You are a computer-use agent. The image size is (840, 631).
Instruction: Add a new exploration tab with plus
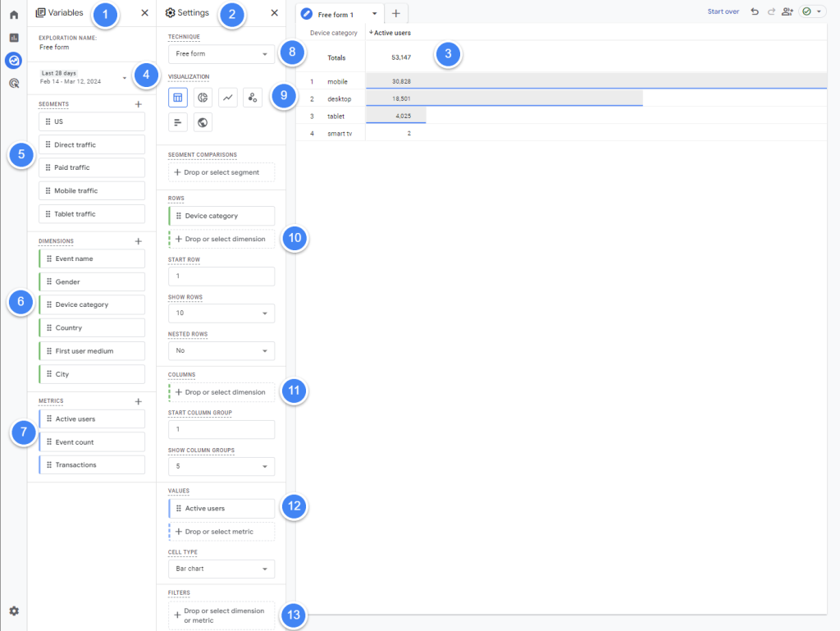tap(396, 13)
